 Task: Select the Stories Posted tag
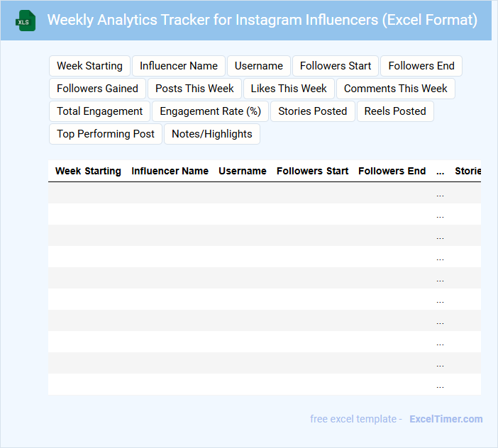click(313, 111)
